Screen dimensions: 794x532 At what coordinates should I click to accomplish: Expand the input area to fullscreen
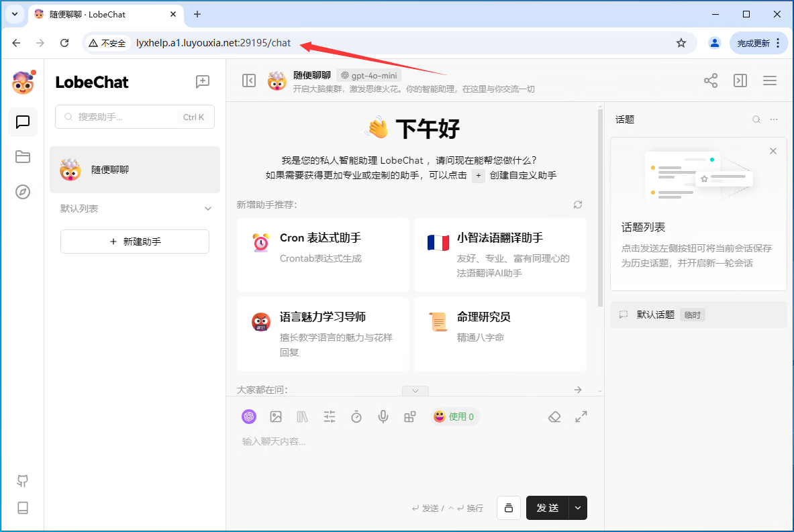click(x=581, y=417)
